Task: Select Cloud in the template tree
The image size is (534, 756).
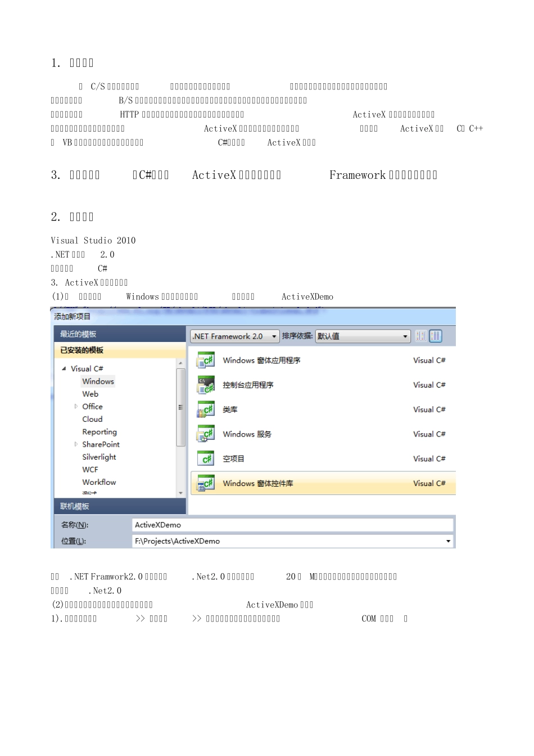Action: [92, 419]
